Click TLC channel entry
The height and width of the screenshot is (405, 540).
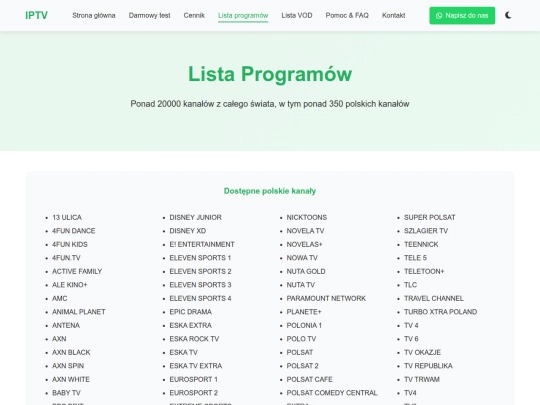[411, 285]
